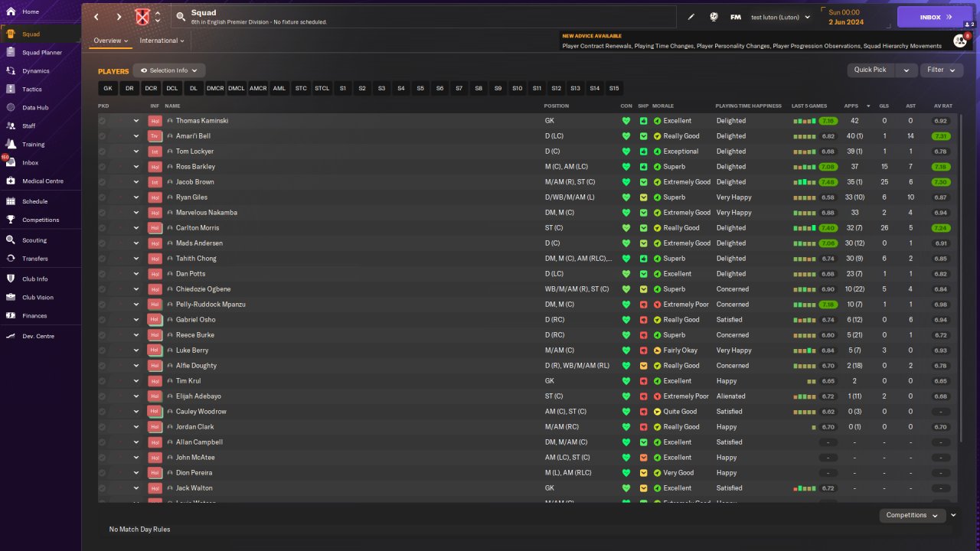Open the Staff sidebar icon

pos(11,126)
